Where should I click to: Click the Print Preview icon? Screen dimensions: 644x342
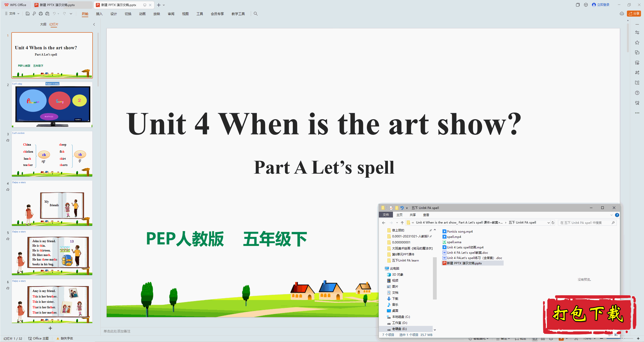pyautogui.click(x=47, y=14)
